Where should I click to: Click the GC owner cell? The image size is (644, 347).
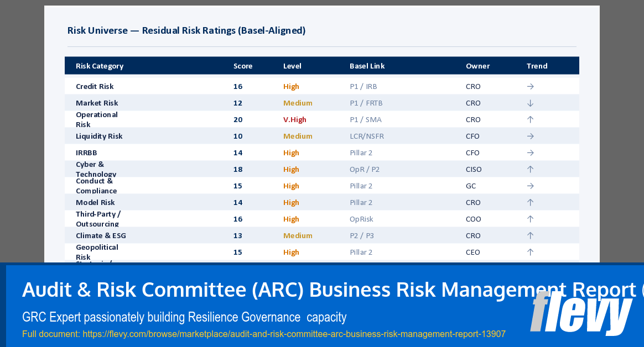click(x=471, y=186)
